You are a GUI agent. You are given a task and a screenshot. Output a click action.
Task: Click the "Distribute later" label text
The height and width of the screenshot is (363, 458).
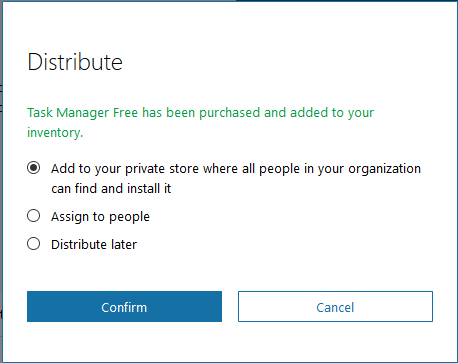[94, 245]
